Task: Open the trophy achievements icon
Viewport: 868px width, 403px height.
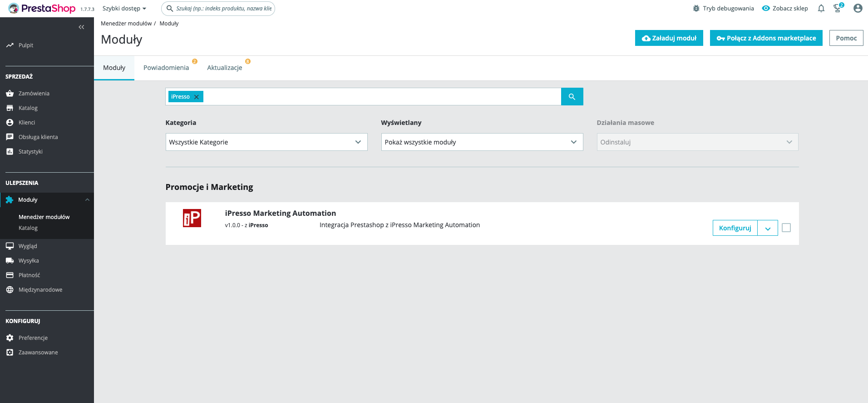Action: tap(838, 8)
